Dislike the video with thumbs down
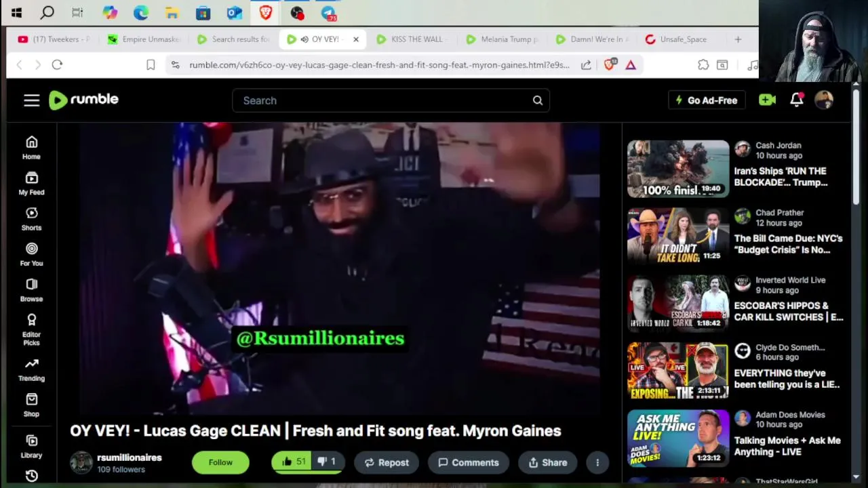This screenshot has height=488, width=868. [327, 462]
